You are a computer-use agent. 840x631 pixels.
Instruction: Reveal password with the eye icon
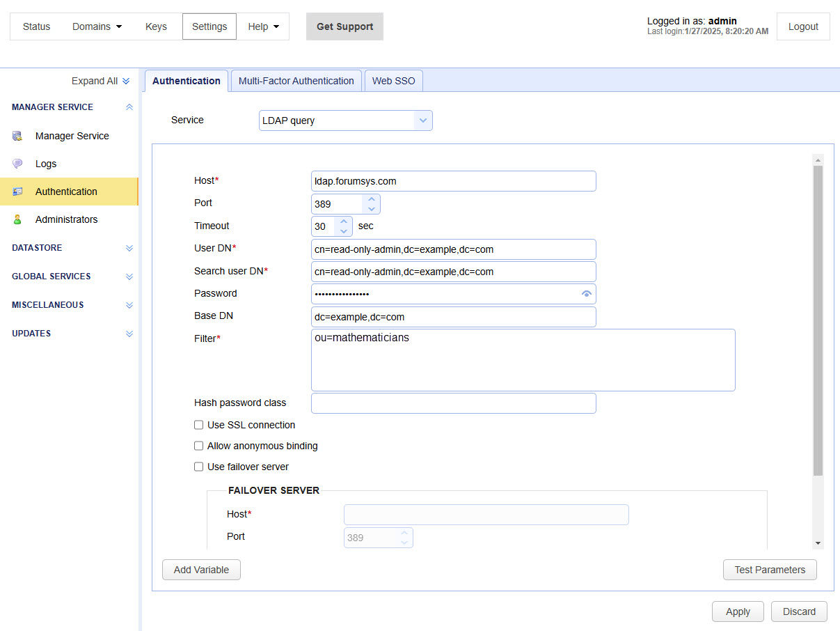pyautogui.click(x=587, y=294)
